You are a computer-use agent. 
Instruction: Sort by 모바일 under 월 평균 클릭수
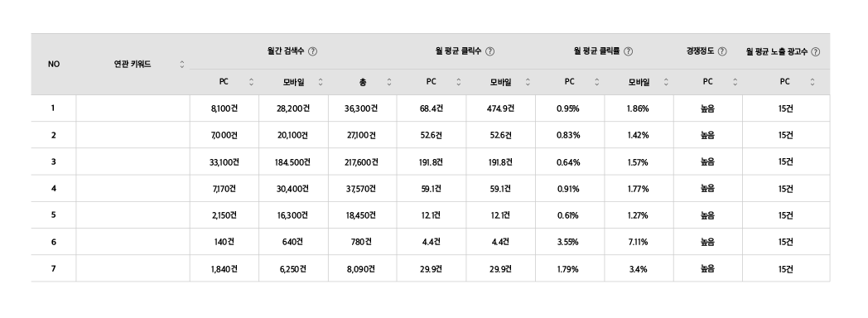tap(528, 83)
